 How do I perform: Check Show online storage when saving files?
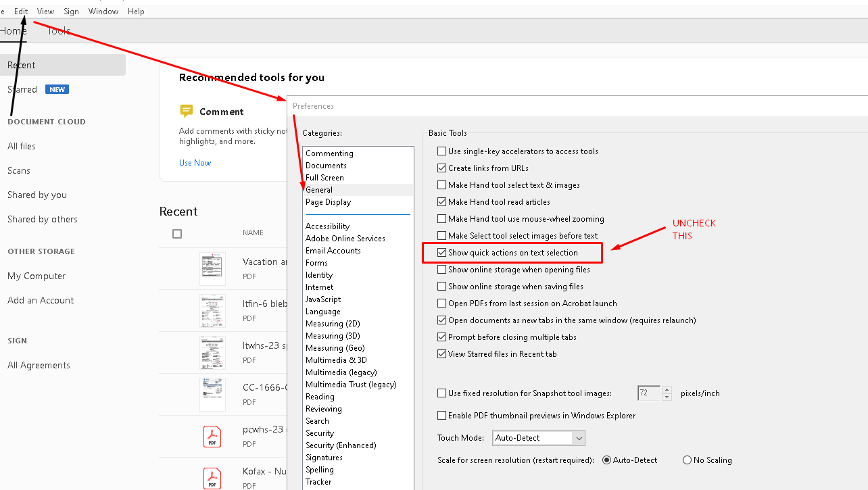442,287
